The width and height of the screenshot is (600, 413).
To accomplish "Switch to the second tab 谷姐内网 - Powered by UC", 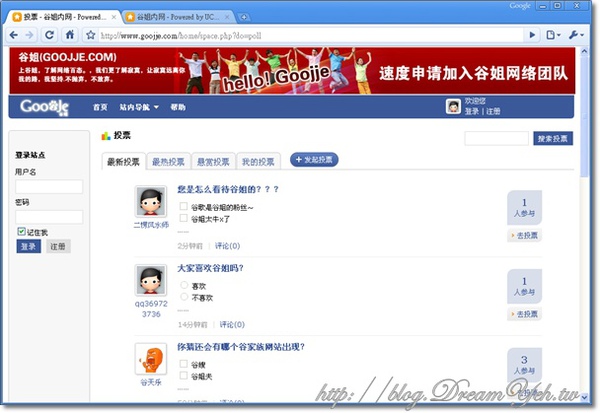I will (178, 17).
